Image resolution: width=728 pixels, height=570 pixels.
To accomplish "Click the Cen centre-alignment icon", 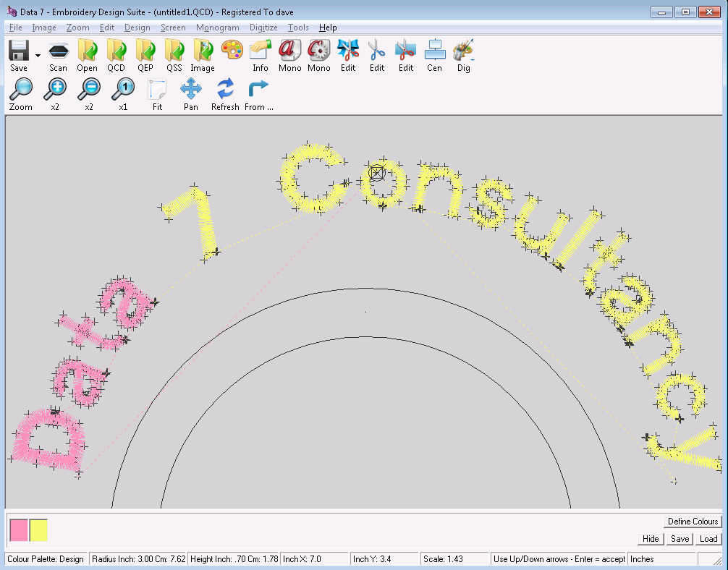I will 435,50.
